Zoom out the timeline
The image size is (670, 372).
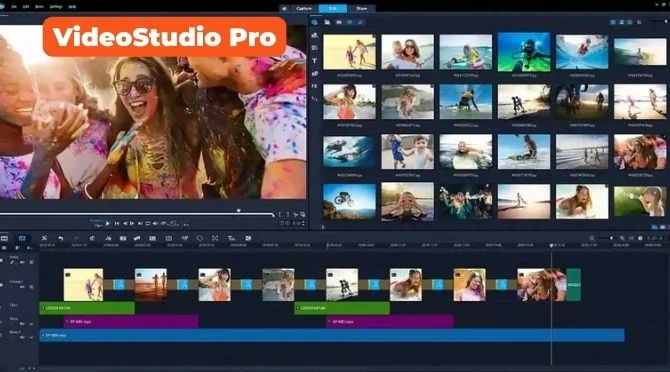[x=592, y=238]
